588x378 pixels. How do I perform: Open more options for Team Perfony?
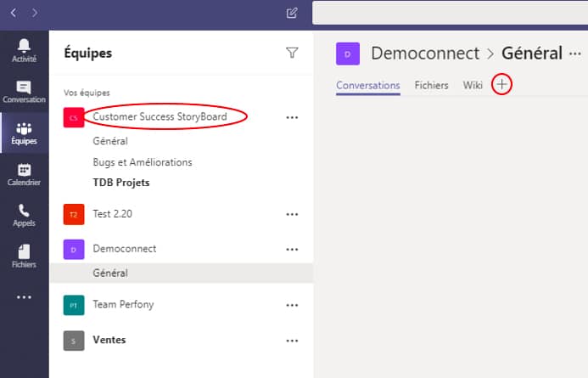pos(292,305)
